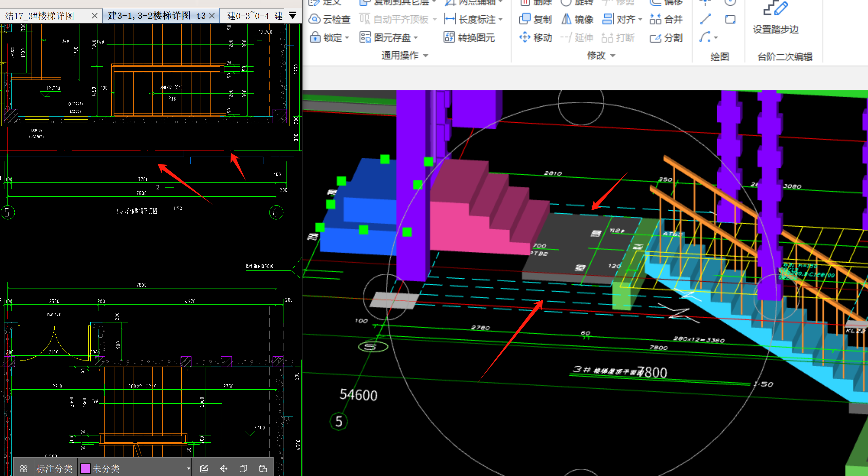The width and height of the screenshot is (868, 476).
Task: Click the edit annotation pencil icon
Action: coord(204,469)
